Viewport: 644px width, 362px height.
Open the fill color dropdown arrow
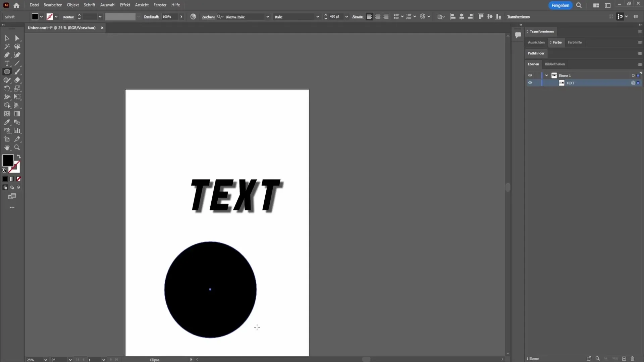click(41, 17)
